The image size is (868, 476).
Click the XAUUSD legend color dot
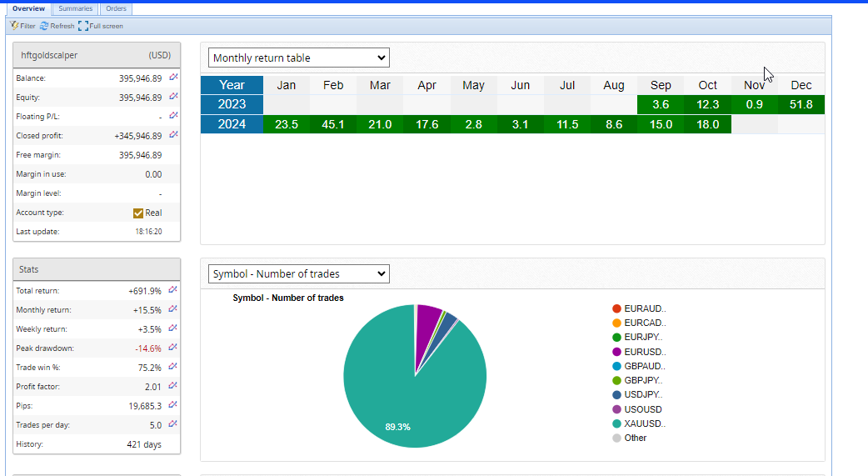(616, 423)
